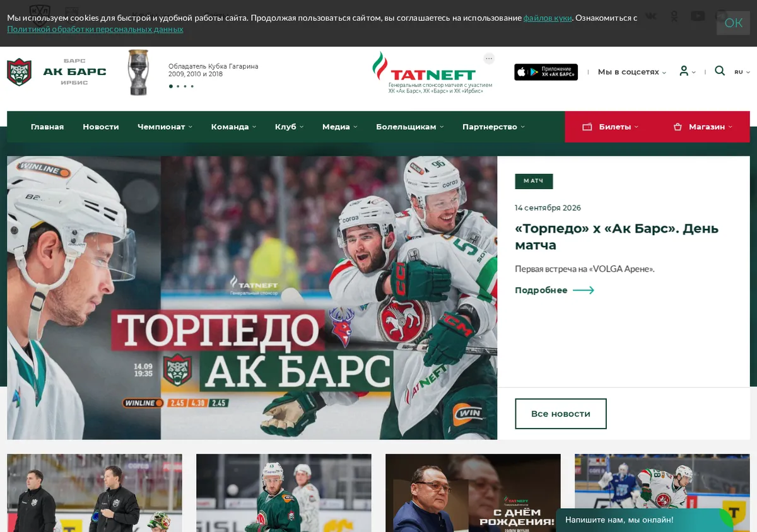Select the last slider dot under trophy text
Screen dimensions: 757x532
pyautogui.click(x=192, y=86)
